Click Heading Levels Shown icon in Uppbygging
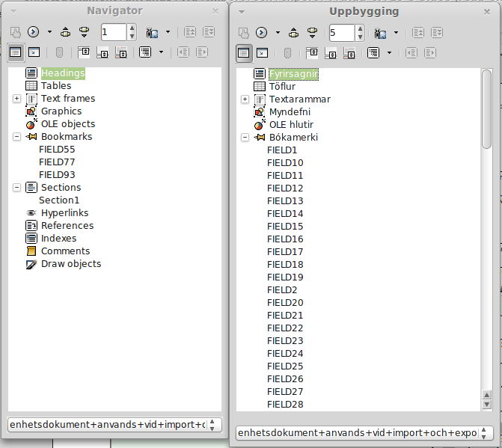Screen dimensions: 502x448 pos(372,52)
